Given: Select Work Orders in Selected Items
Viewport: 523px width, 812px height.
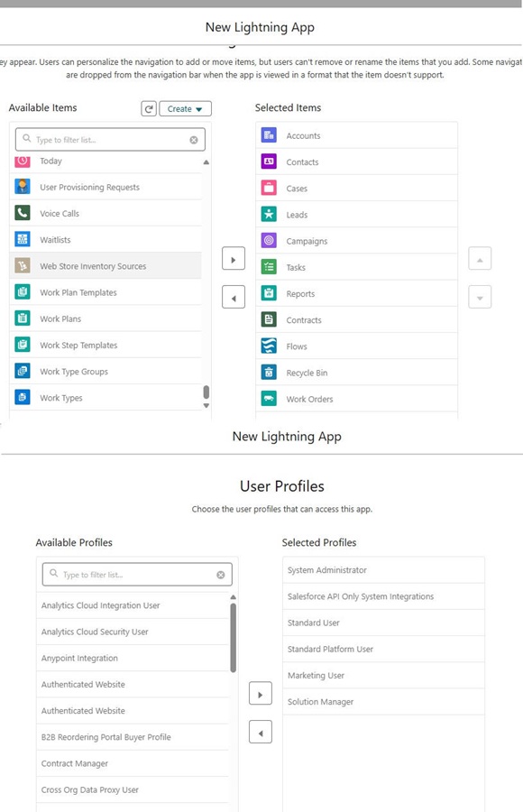Looking at the screenshot, I should click(357, 399).
